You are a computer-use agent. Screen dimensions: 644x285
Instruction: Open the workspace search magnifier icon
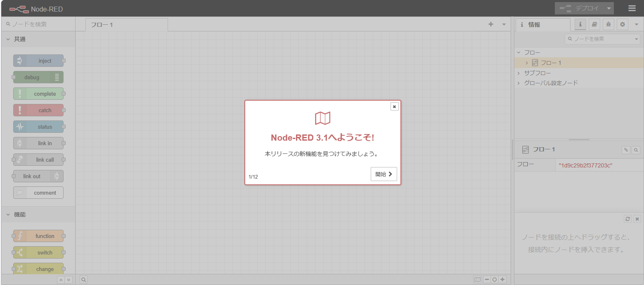click(x=83, y=280)
